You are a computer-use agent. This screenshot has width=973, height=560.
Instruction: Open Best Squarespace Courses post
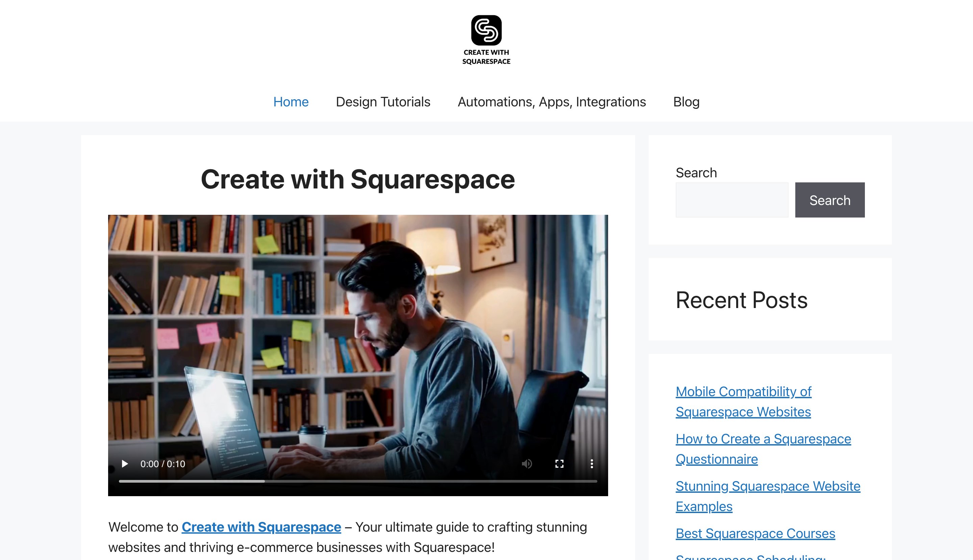coord(755,533)
